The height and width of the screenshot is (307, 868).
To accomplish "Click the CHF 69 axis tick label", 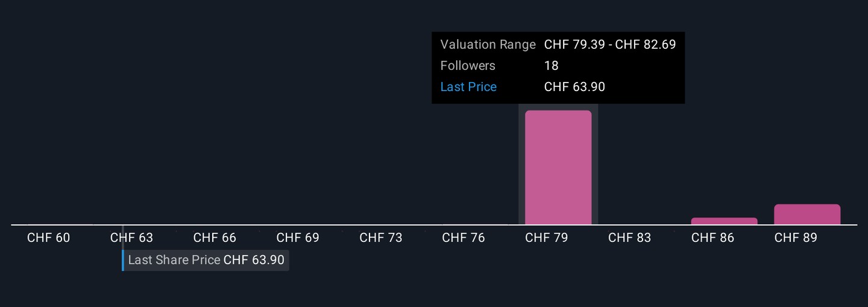I will (x=298, y=238).
